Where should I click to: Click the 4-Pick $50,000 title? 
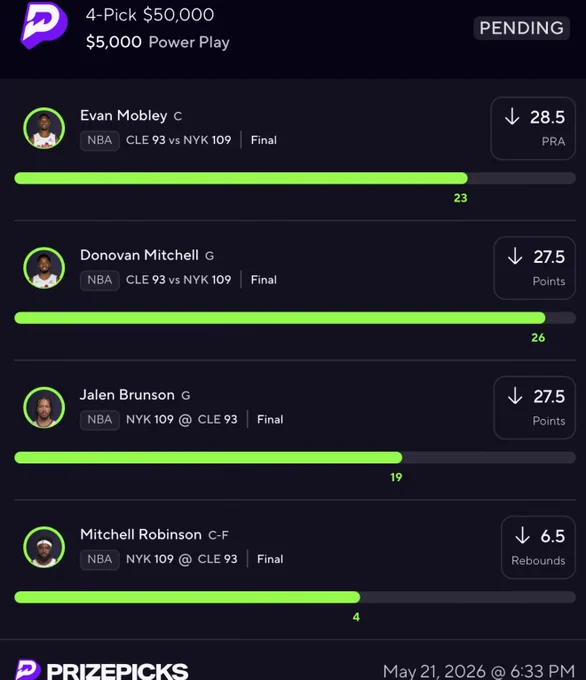point(150,15)
